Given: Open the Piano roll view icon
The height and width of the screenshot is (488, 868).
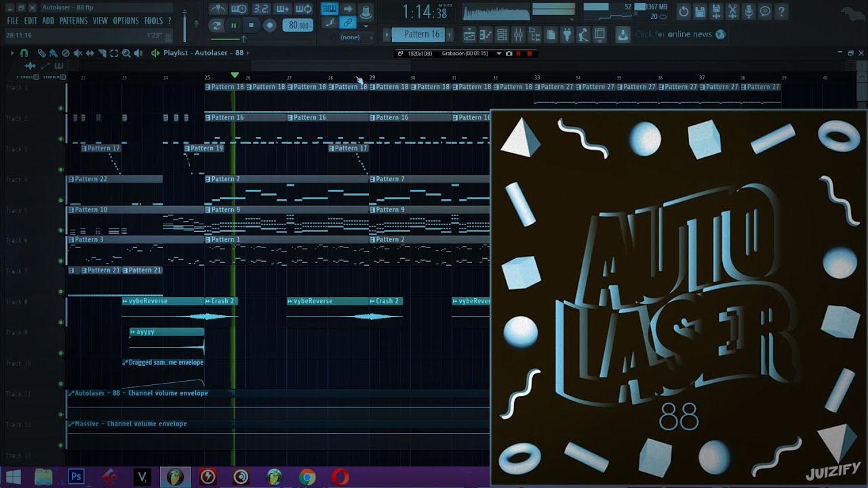Looking at the screenshot, I should coord(486,34).
